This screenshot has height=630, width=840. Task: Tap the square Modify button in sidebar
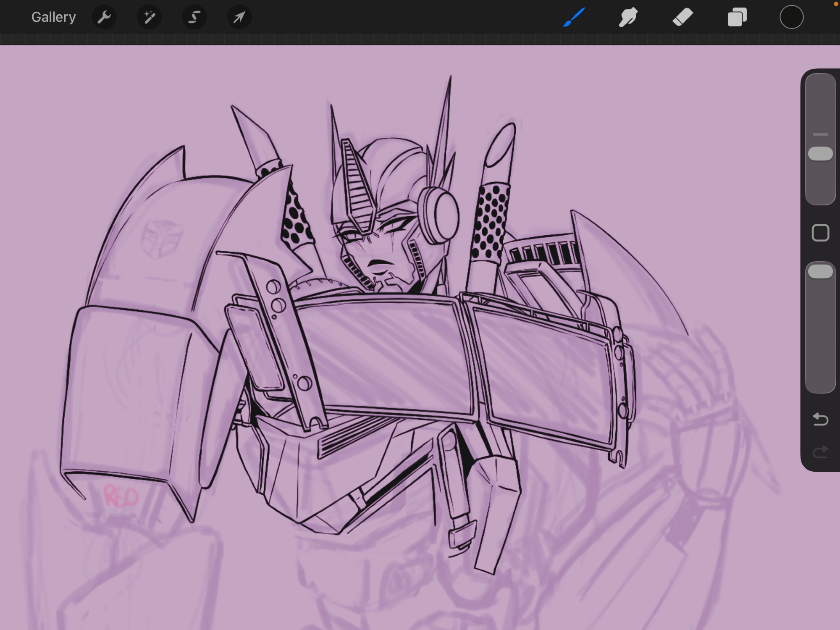tap(820, 233)
